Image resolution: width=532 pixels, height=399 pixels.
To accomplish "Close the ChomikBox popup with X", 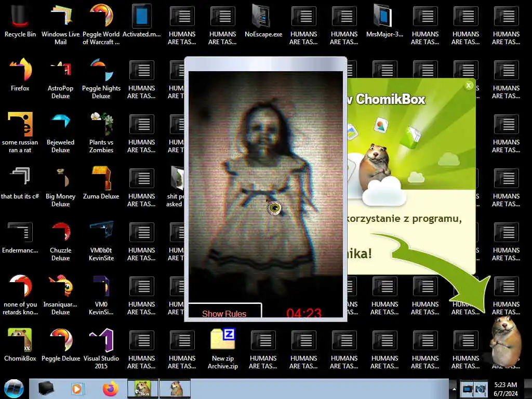I will pos(469,86).
